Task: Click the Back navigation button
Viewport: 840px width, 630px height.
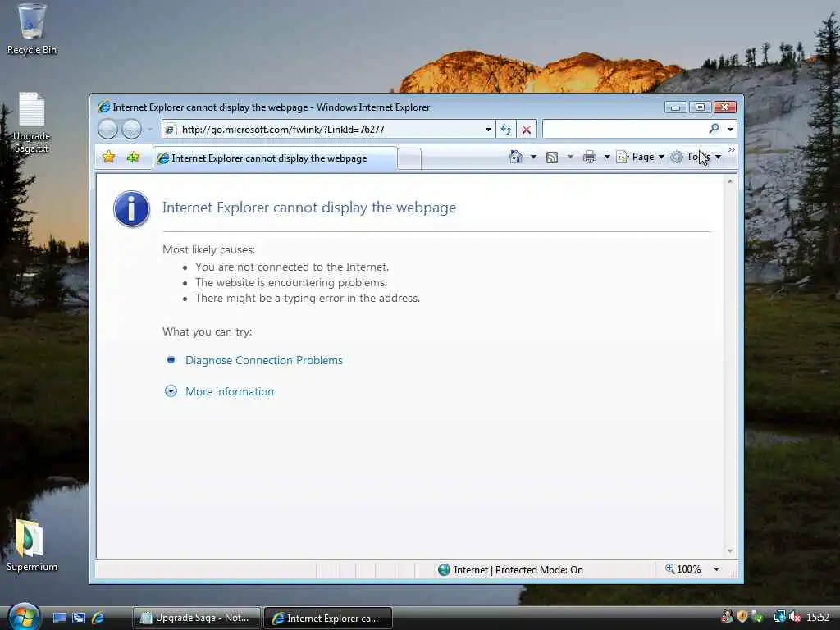Action: coord(107,129)
